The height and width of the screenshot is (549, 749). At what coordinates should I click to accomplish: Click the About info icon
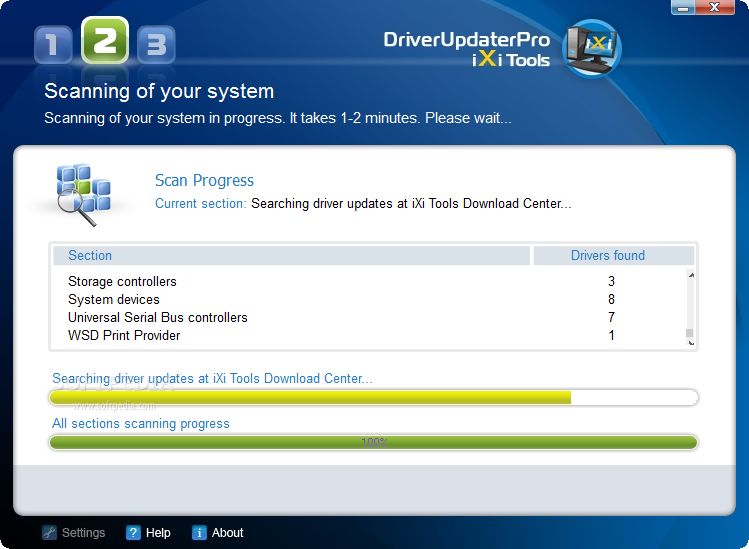[x=199, y=532]
